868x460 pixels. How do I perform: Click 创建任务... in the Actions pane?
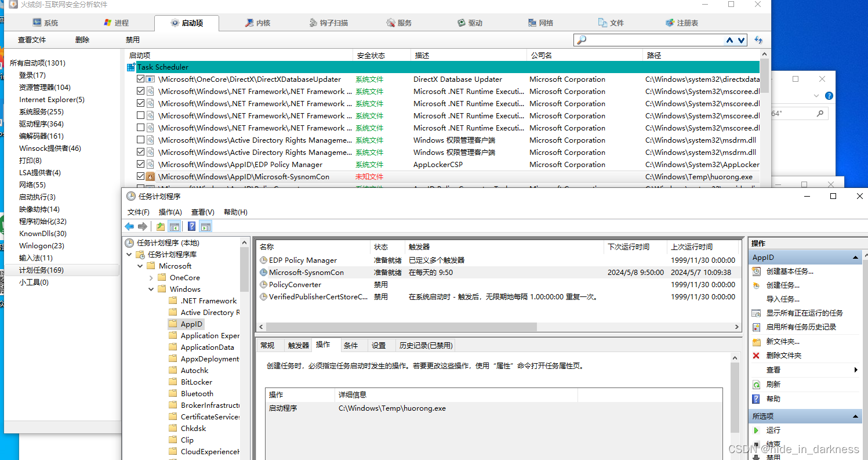coord(783,285)
